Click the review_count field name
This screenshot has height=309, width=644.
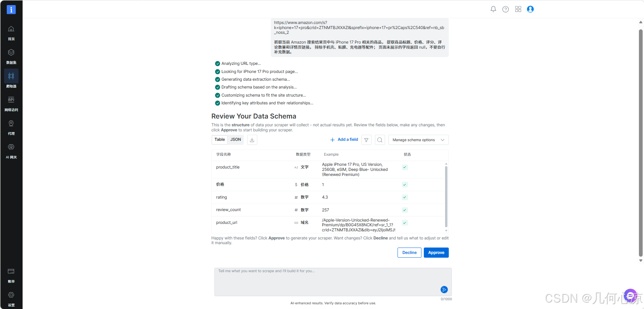229,210
